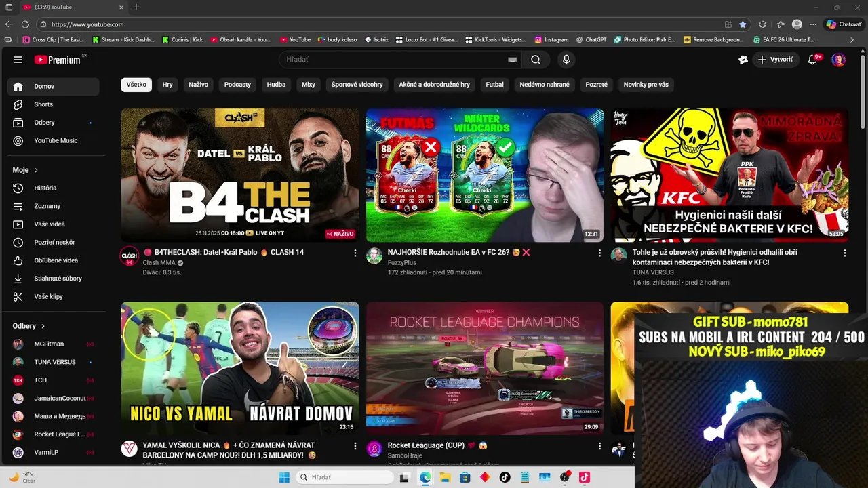Select the Hudba filter chip
Image resolution: width=868 pixels, height=488 pixels.
[276, 85]
